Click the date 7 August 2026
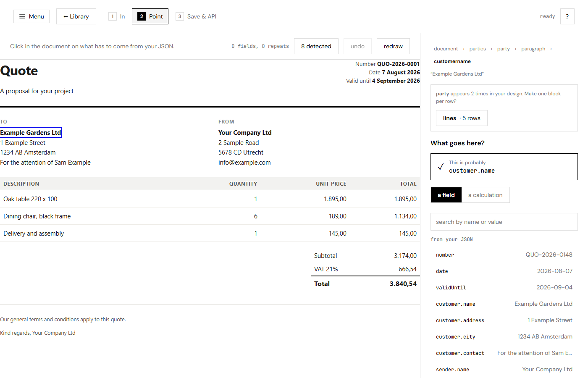Image resolution: width=588 pixels, height=378 pixels. (x=401, y=72)
